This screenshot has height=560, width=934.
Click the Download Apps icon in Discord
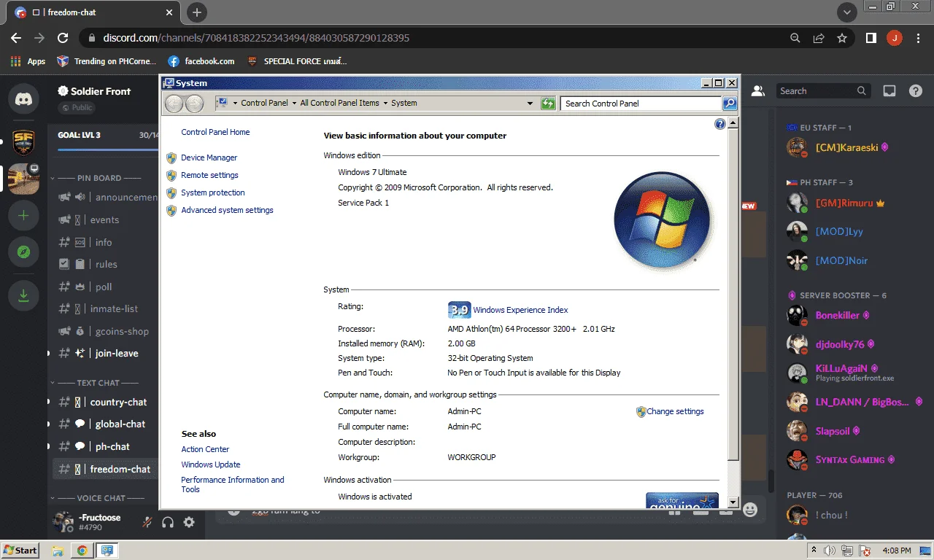click(23, 295)
